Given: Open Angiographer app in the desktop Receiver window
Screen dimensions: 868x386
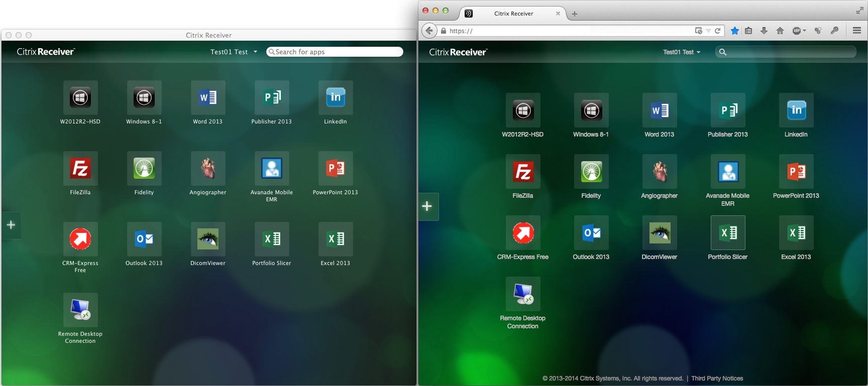Looking at the screenshot, I should pyautogui.click(x=208, y=169).
